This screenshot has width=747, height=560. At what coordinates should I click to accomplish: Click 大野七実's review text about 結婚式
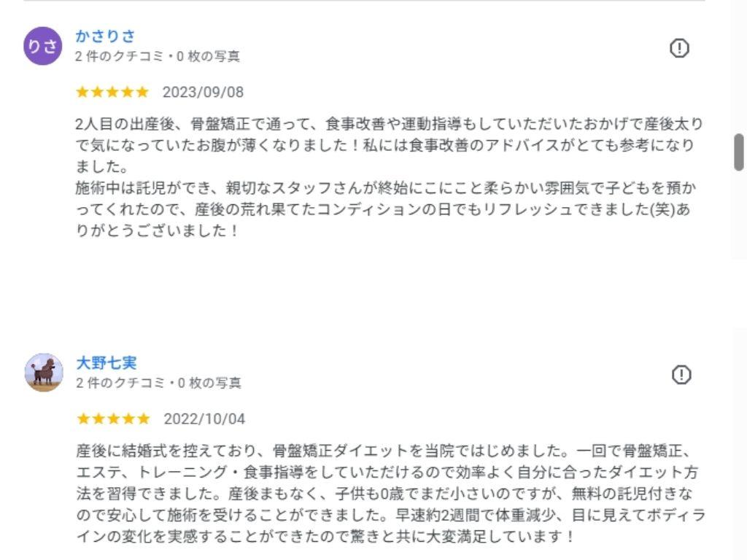(390, 494)
